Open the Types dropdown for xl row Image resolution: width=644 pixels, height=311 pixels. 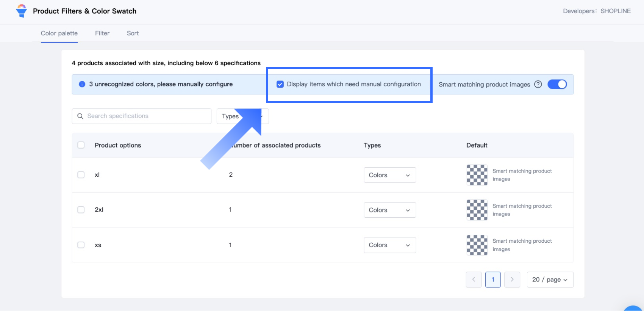click(x=389, y=175)
